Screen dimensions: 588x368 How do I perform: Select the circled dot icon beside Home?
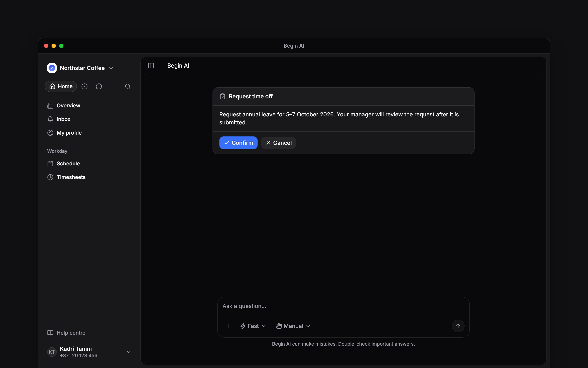coord(84,86)
